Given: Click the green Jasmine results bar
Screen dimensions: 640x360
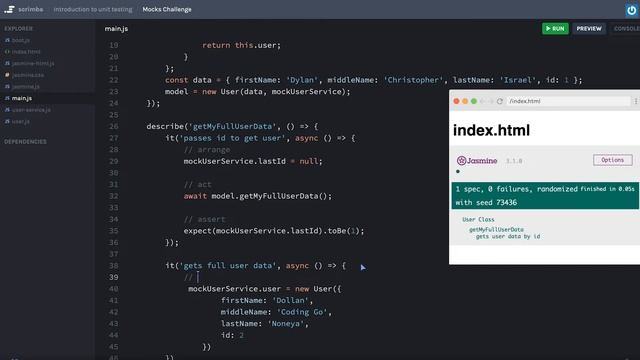Looking at the screenshot, I should click(x=545, y=196).
